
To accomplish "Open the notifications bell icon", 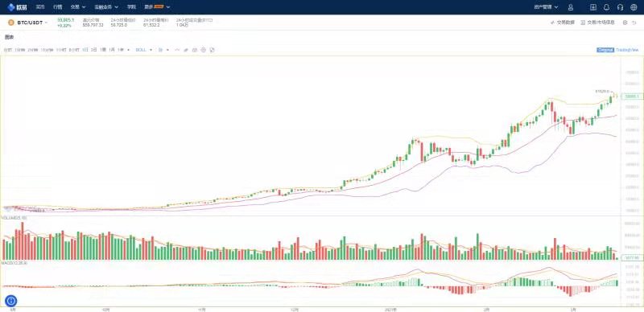I will pos(607,7).
